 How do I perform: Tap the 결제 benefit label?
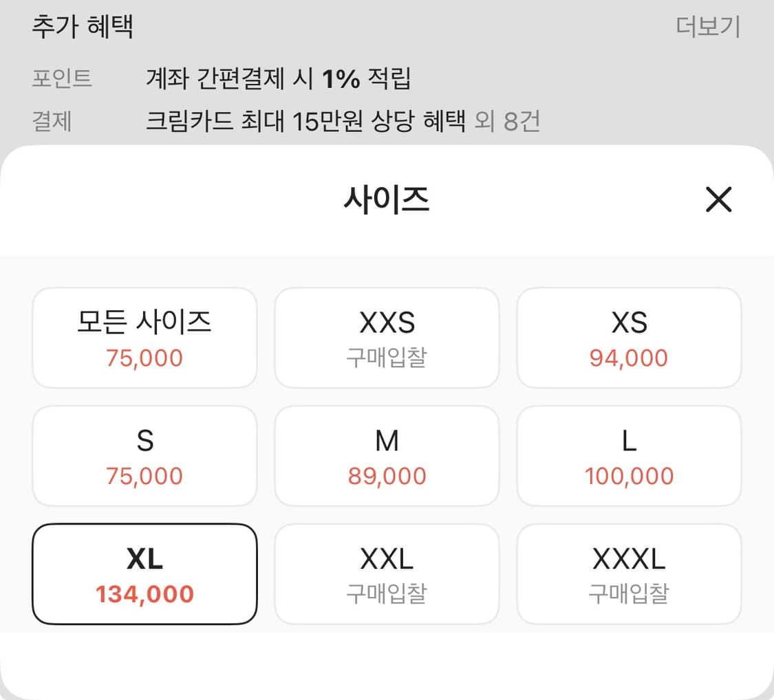coord(52,122)
